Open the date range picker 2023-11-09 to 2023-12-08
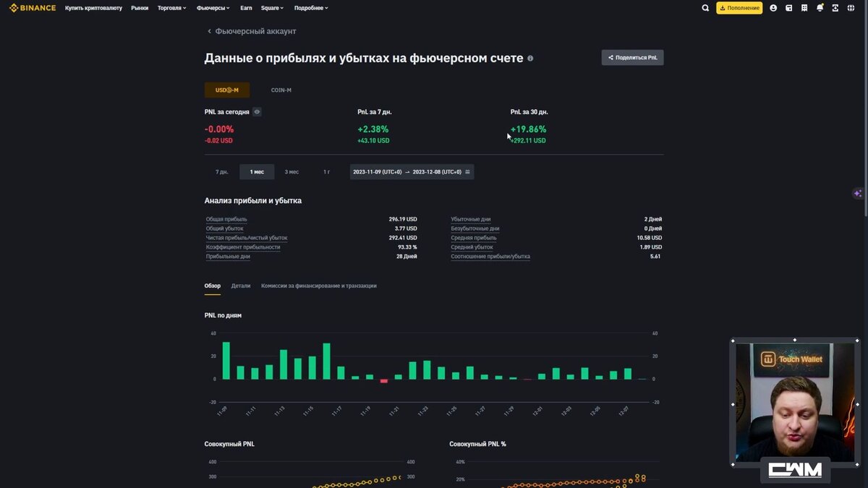Viewport: 868px width, 488px height. (x=411, y=171)
